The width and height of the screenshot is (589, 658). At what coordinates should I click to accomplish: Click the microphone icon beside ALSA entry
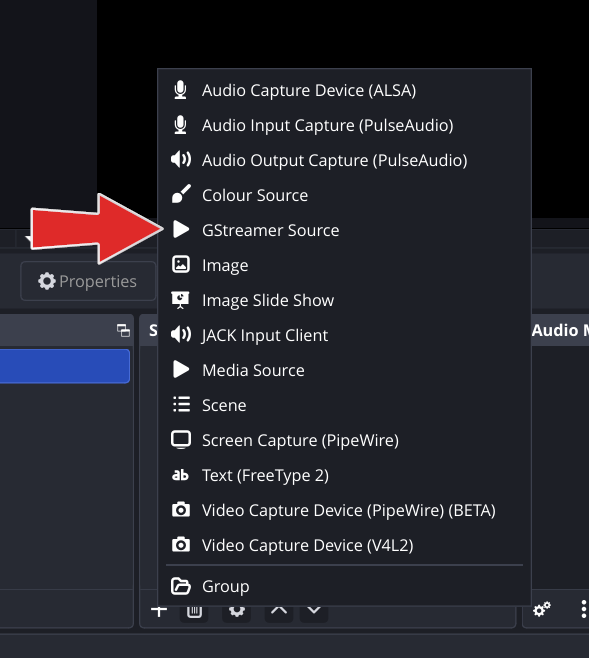[180, 90]
